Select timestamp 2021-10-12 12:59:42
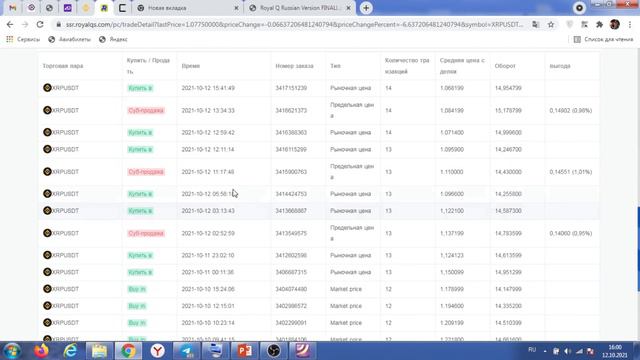The width and height of the screenshot is (640, 360). pyautogui.click(x=208, y=132)
